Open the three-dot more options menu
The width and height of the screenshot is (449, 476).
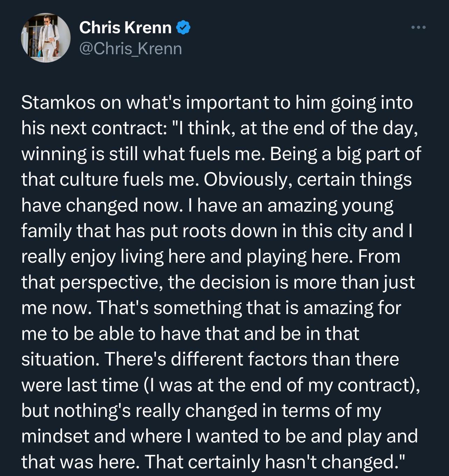click(x=419, y=27)
